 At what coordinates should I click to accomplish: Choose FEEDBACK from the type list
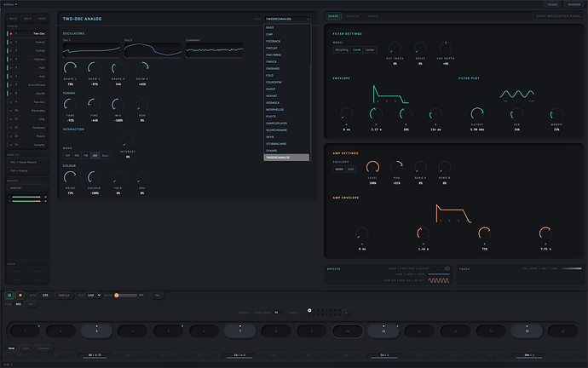(x=286, y=41)
